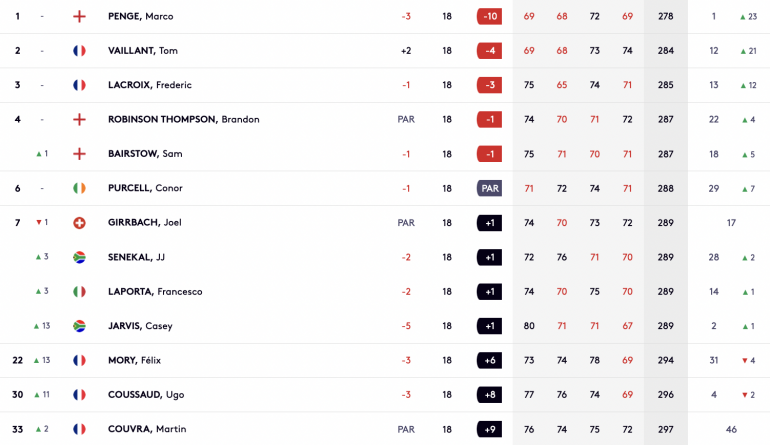The width and height of the screenshot is (770, 445).
Task: Click total 278 in Penge row
Action: pos(665,16)
